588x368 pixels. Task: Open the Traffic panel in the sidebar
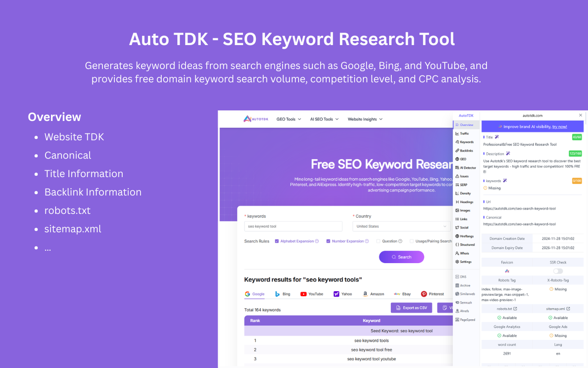coord(465,133)
